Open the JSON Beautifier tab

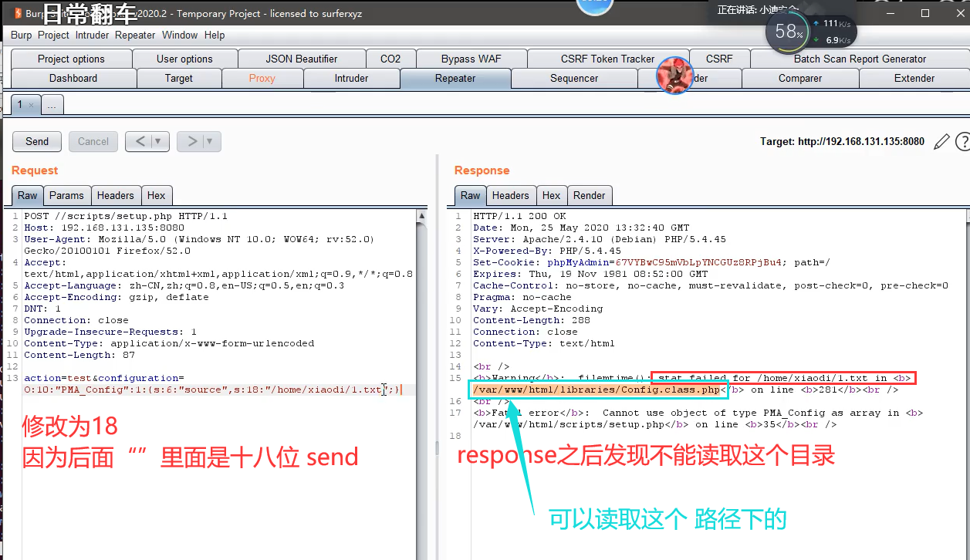[x=302, y=59]
